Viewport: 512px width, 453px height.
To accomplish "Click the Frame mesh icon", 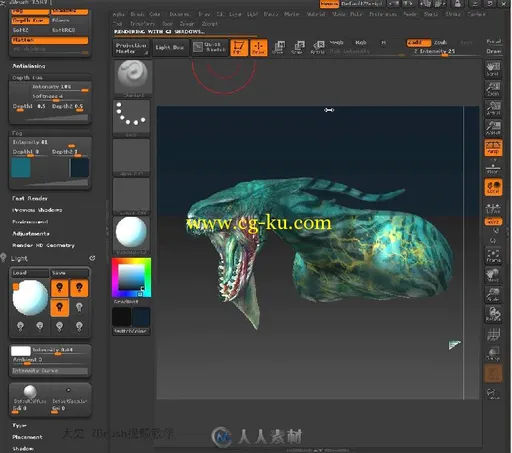I will coord(493,256).
